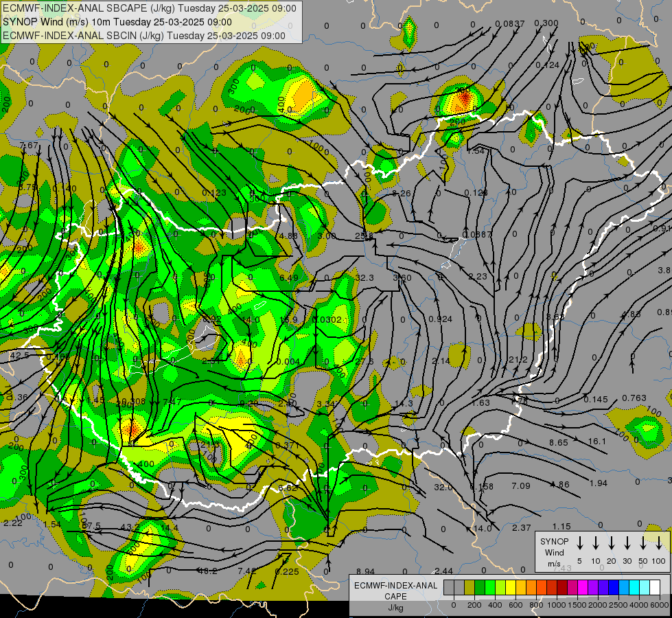Click the 'ECMWF-INDEX-ANAL' label in bottom legend
The height and width of the screenshot is (618, 672).
[395, 586]
